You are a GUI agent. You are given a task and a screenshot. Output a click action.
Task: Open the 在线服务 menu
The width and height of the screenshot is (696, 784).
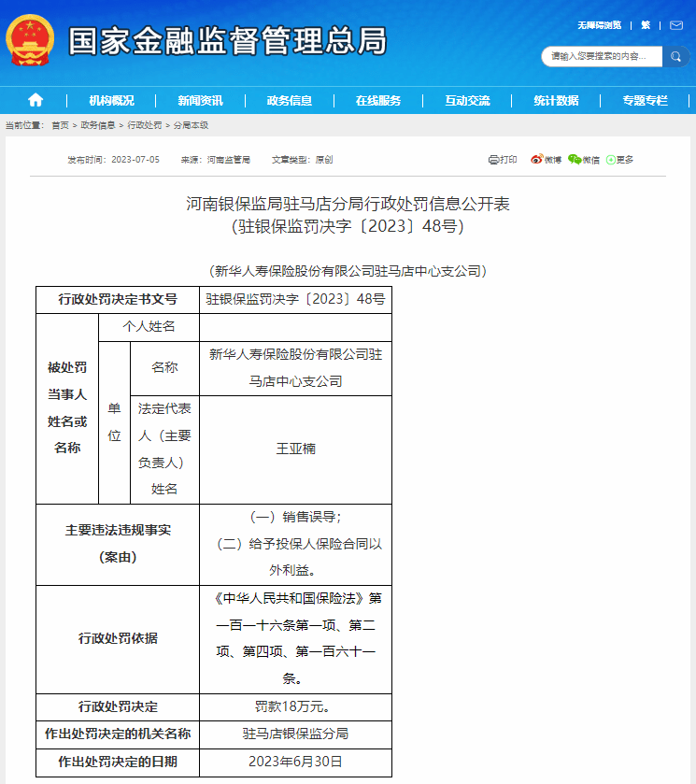tap(378, 101)
